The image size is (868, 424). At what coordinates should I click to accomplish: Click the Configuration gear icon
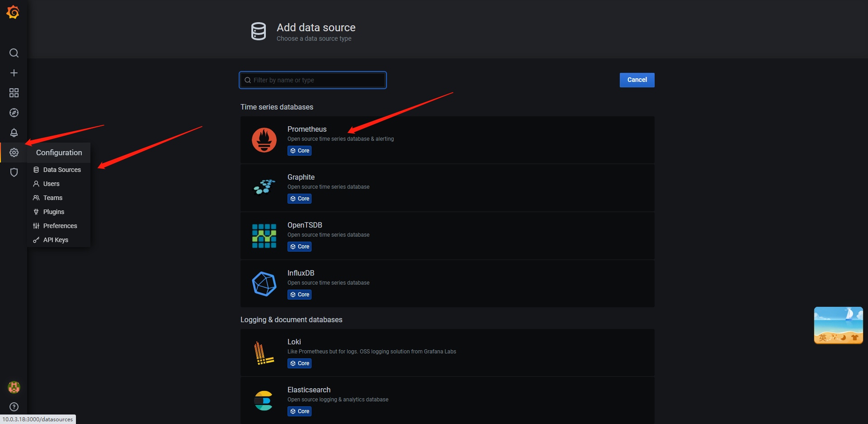(x=14, y=152)
